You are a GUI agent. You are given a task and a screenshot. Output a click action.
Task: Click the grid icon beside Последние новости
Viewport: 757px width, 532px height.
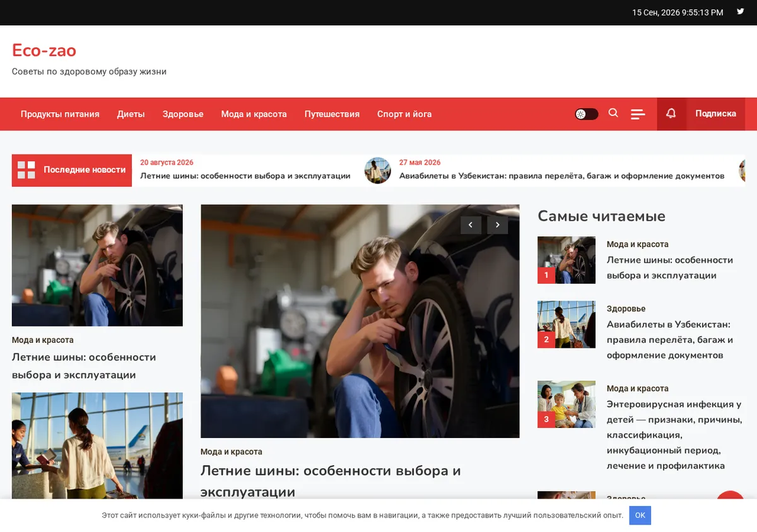pos(26,170)
